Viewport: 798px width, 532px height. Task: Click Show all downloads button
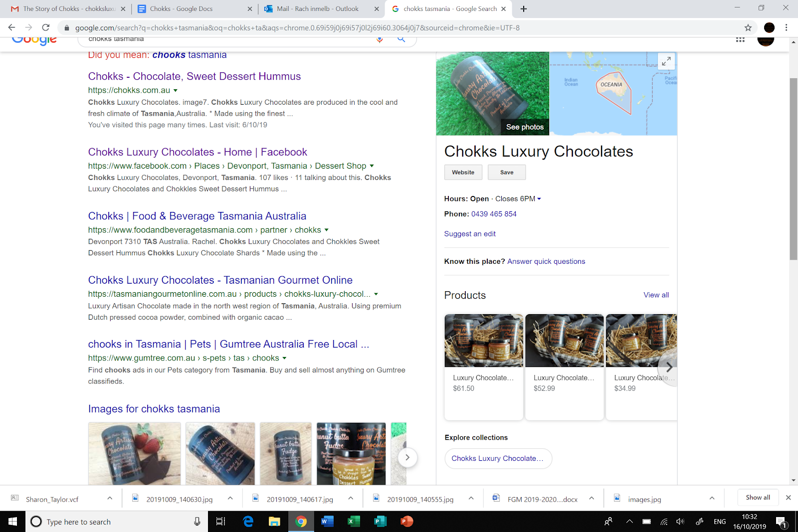tap(758, 498)
